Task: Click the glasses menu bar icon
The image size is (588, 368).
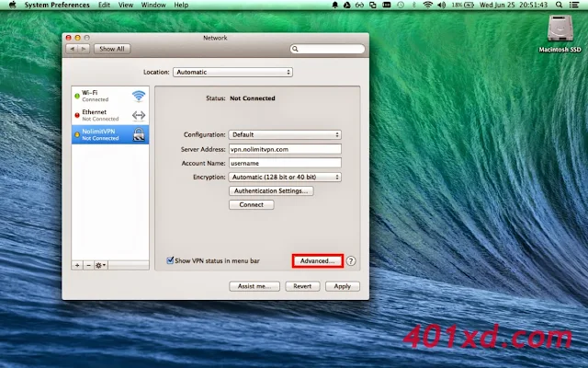Action: click(359, 5)
